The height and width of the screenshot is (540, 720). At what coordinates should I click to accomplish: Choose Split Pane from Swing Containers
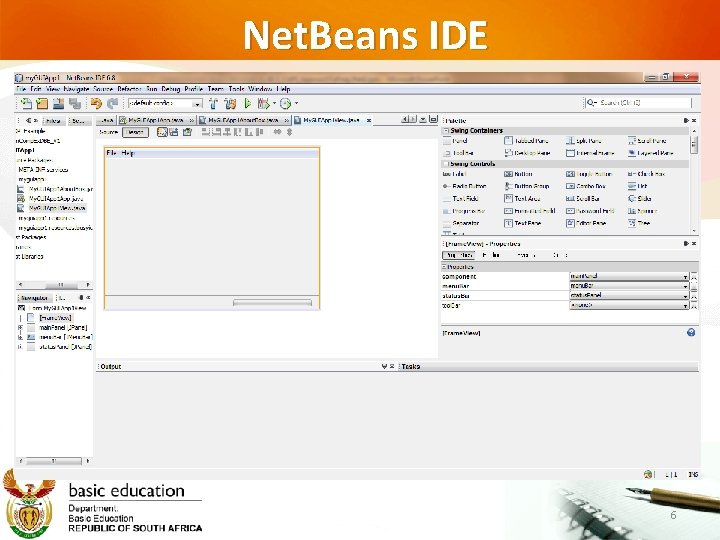click(x=584, y=141)
